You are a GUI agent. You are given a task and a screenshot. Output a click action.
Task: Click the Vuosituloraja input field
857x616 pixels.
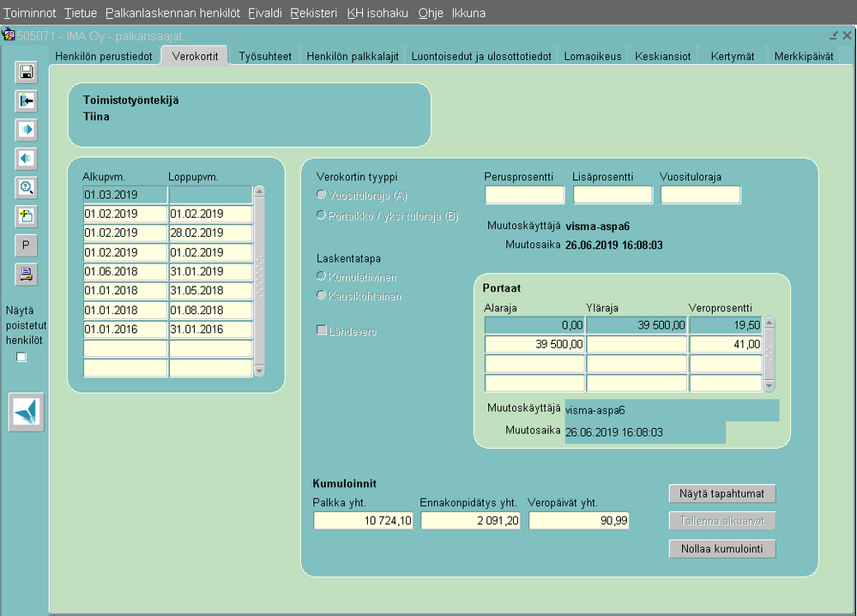pyautogui.click(x=701, y=195)
